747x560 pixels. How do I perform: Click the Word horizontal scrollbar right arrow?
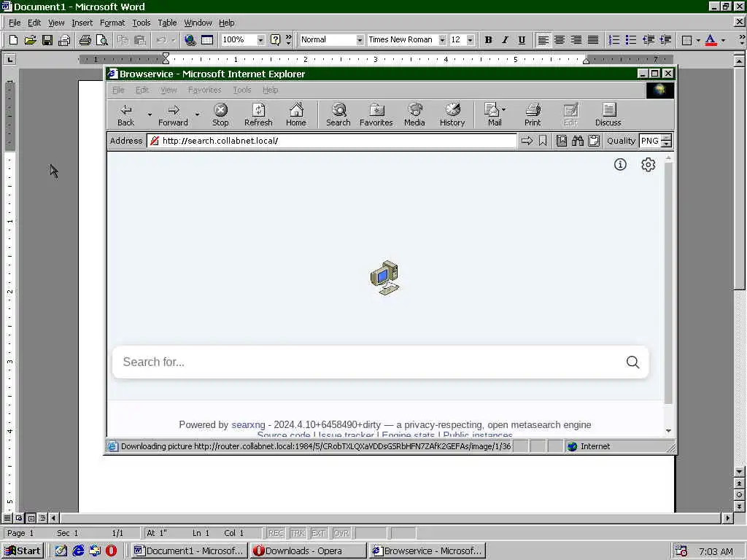727,518
